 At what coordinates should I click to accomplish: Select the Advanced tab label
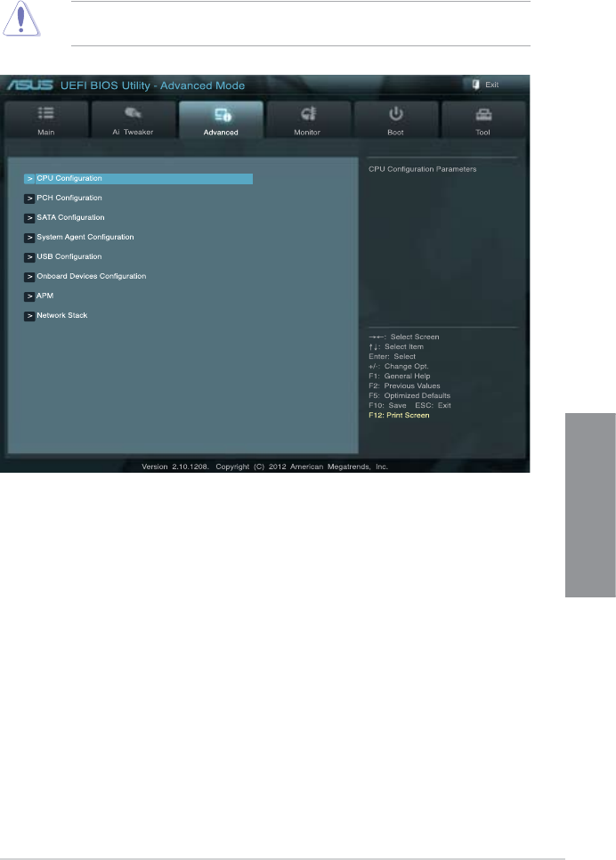[221, 132]
